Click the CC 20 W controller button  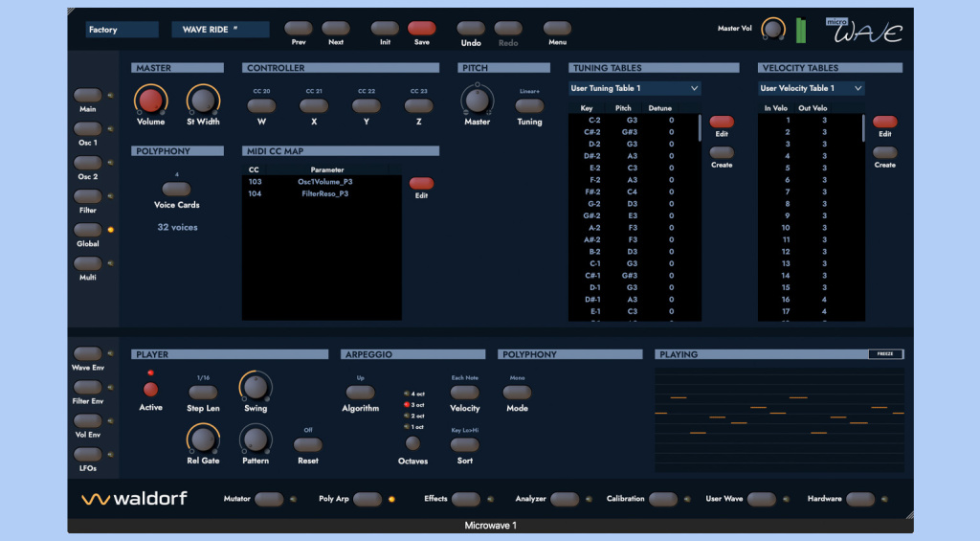pos(261,105)
